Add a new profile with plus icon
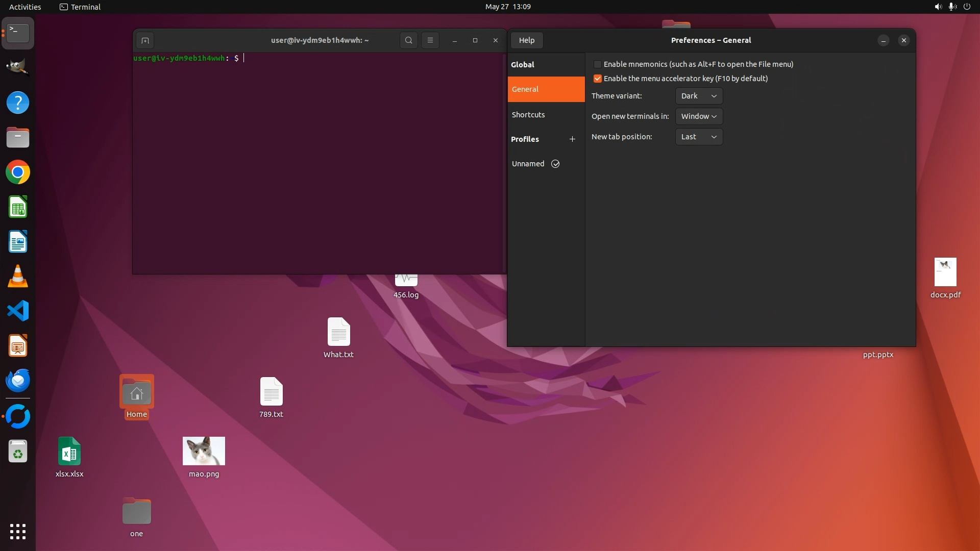This screenshot has height=551, width=980. pyautogui.click(x=572, y=139)
